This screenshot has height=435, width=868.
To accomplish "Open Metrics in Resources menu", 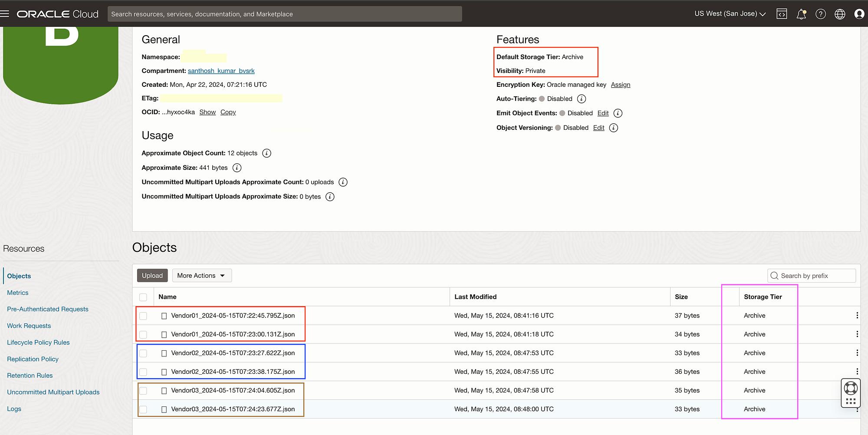I will click(18, 293).
